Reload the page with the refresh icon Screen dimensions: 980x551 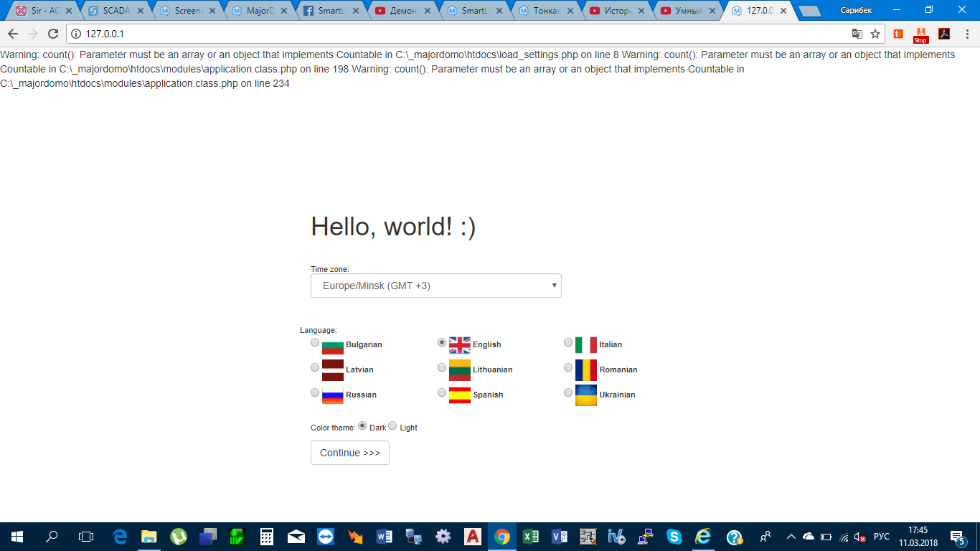(52, 34)
